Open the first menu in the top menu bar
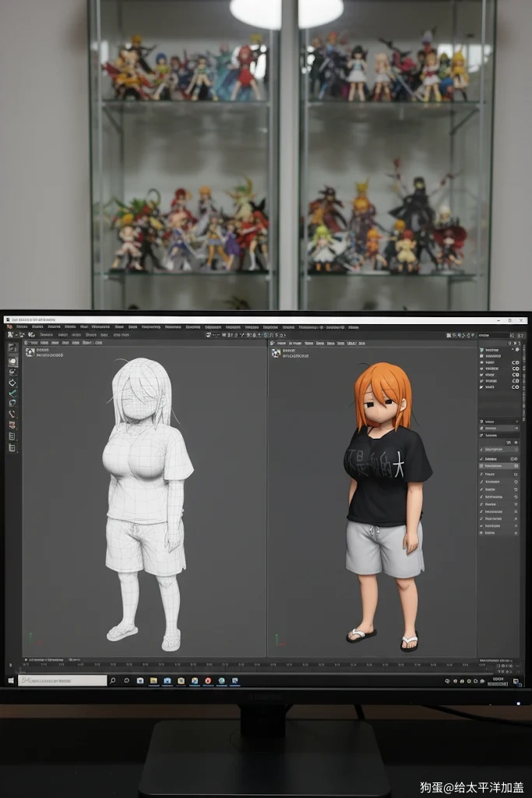532x798 pixels. click(22, 327)
